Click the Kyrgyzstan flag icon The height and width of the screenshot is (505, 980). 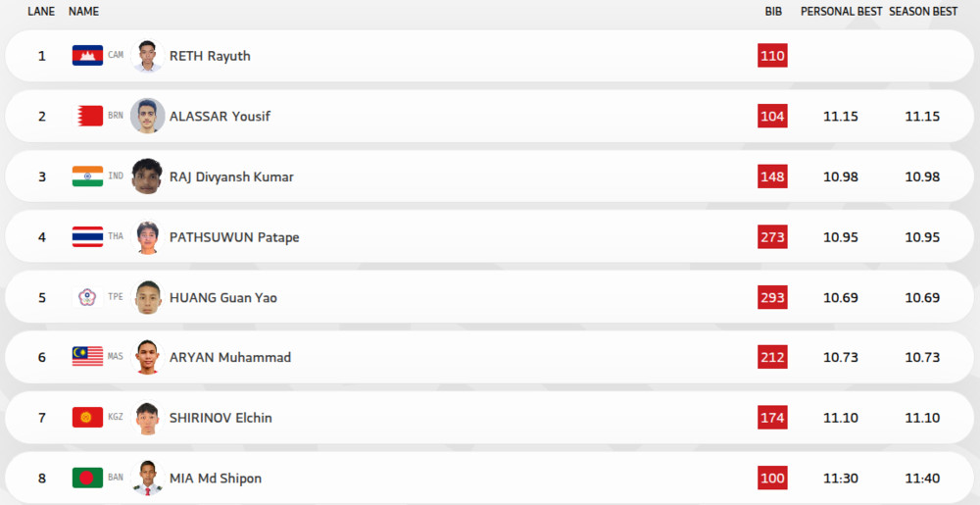(87, 418)
